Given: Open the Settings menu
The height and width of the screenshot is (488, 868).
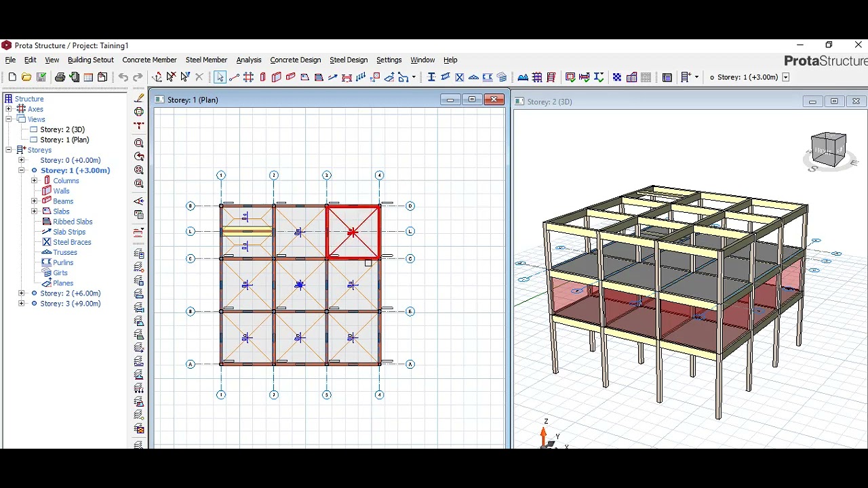Looking at the screenshot, I should [x=389, y=60].
